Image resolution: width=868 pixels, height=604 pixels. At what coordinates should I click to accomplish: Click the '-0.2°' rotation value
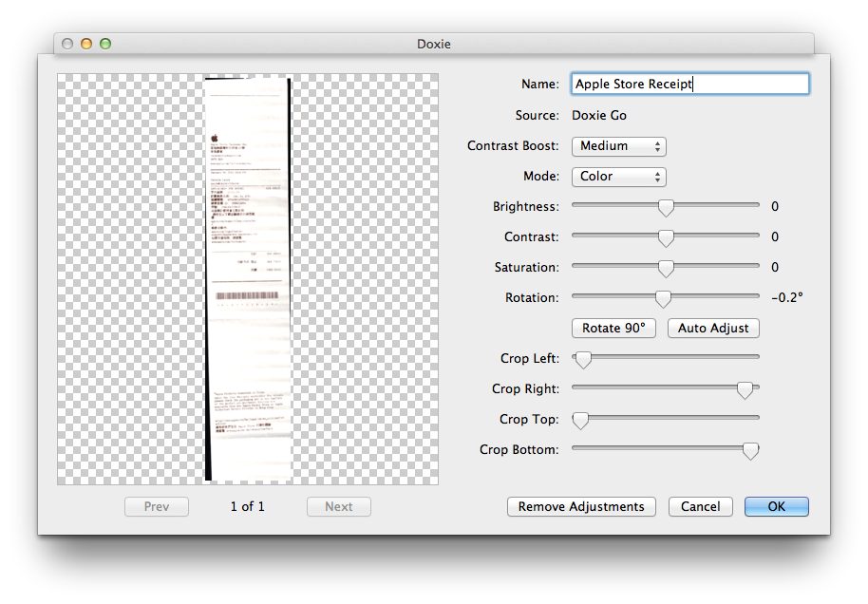tap(786, 298)
